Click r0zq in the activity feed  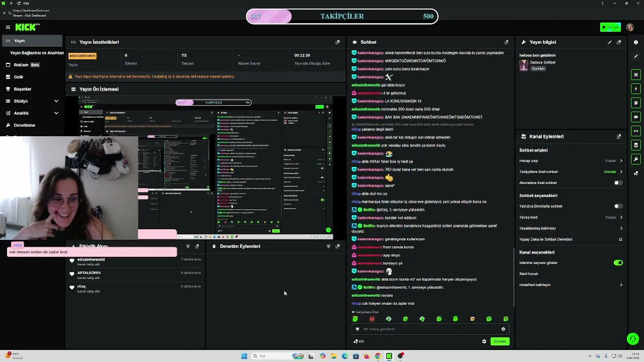pyautogui.click(x=81, y=287)
